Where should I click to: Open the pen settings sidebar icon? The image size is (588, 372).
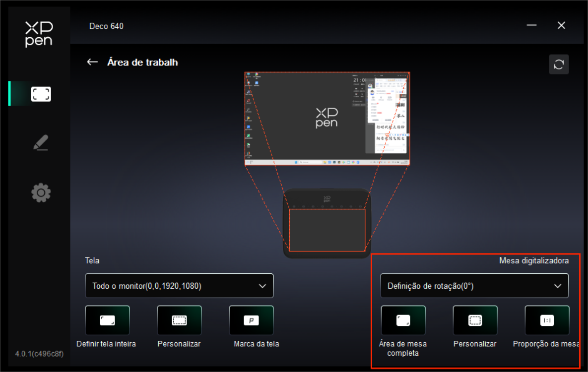coord(41,143)
